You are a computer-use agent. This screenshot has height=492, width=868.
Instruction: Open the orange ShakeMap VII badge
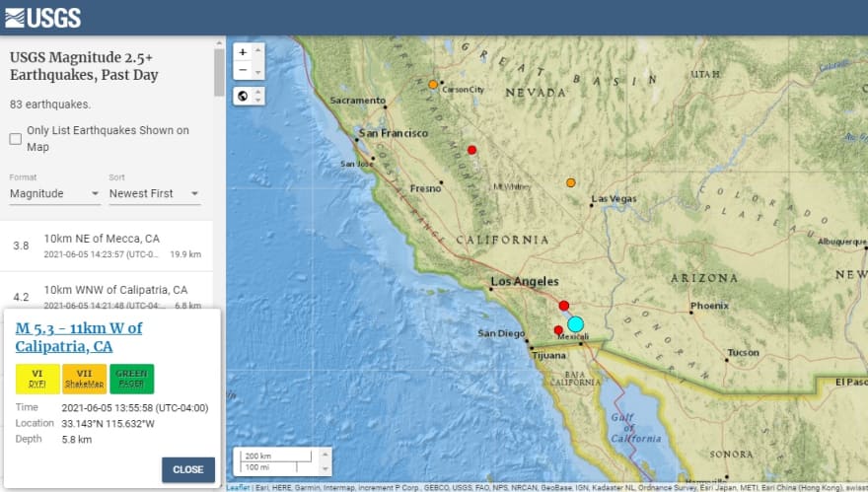coord(84,379)
